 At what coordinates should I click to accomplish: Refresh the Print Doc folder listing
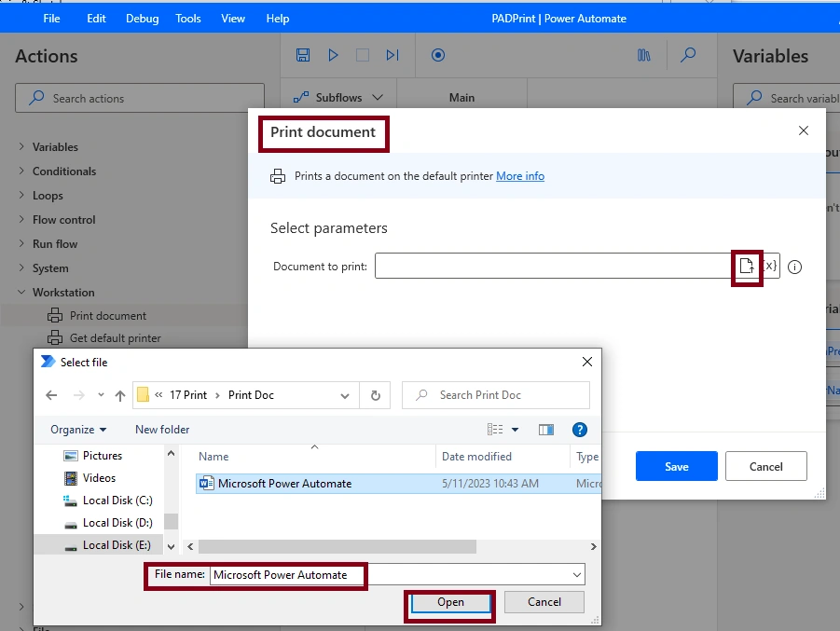pyautogui.click(x=376, y=395)
